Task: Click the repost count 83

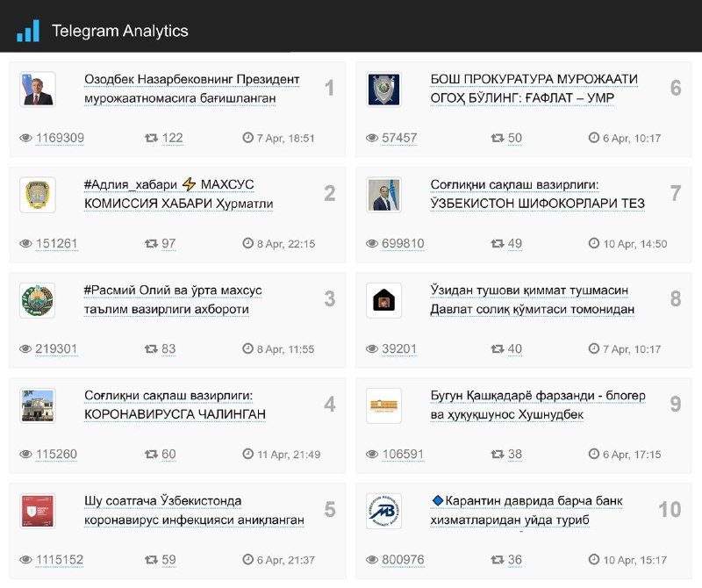Action: click(168, 349)
